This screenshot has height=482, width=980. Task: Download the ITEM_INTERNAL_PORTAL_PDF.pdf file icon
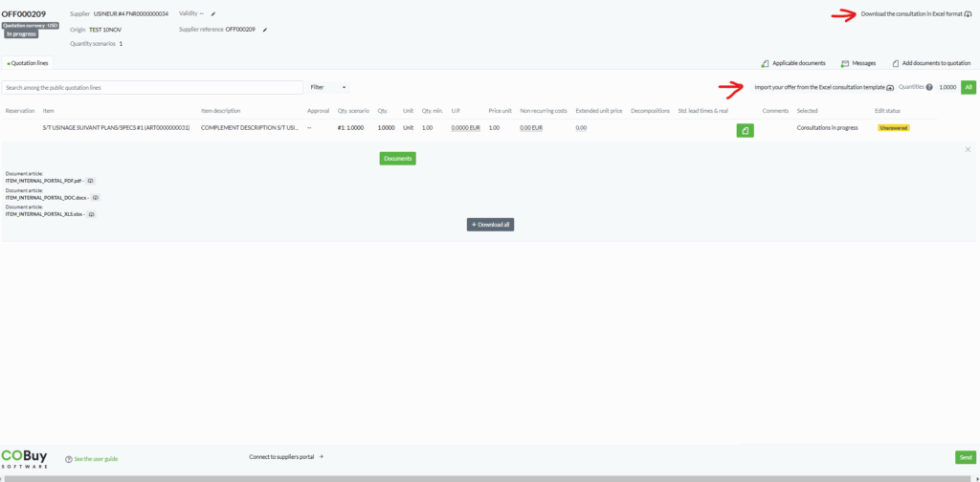tap(91, 181)
